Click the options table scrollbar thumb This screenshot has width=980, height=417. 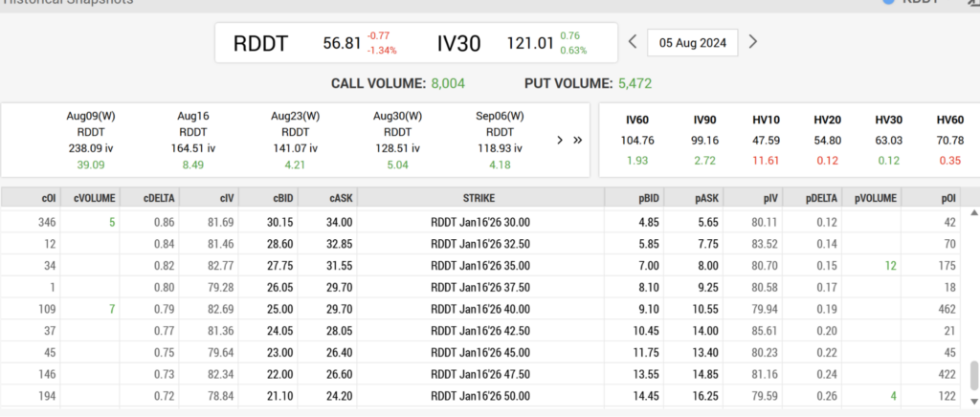pyautogui.click(x=973, y=375)
